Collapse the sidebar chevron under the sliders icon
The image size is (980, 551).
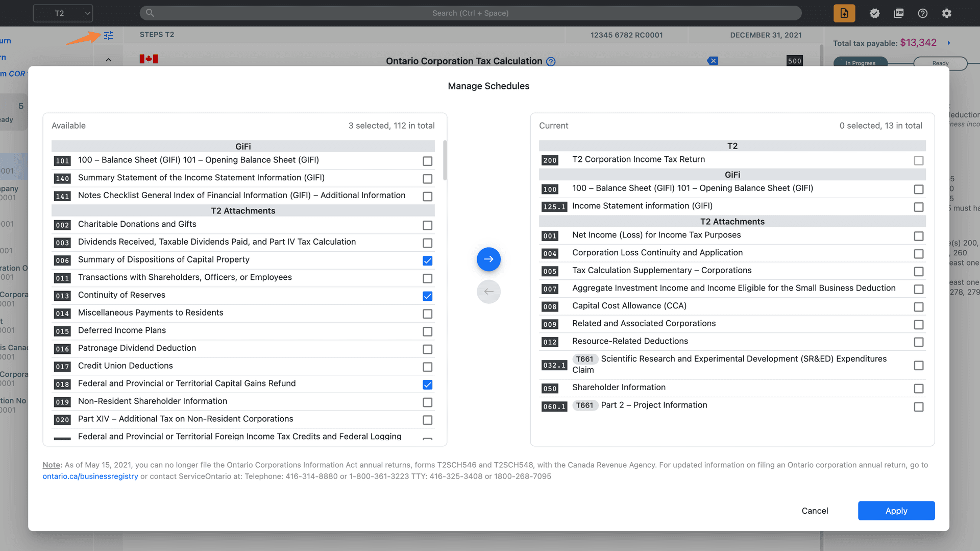tap(108, 60)
